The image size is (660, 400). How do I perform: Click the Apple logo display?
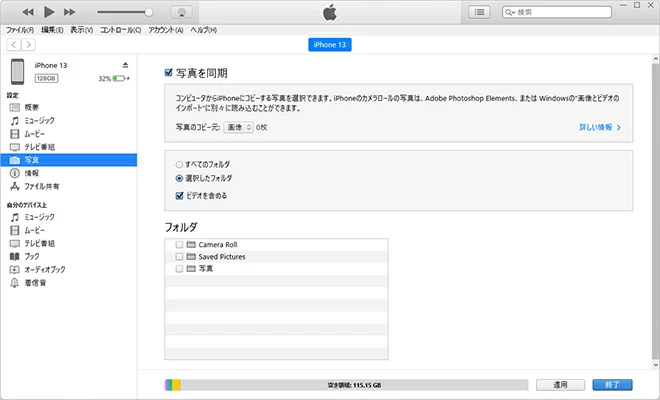click(330, 12)
